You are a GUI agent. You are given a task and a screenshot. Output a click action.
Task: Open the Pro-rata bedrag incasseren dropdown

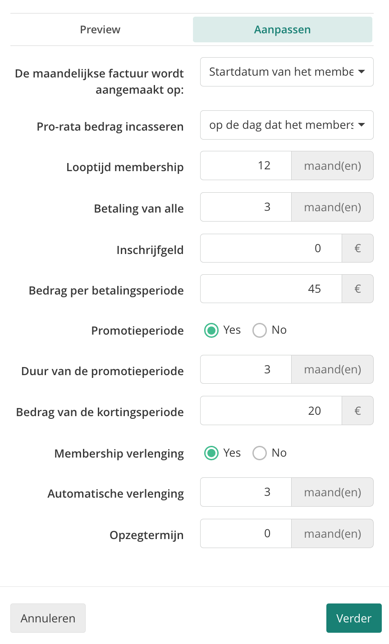point(287,125)
